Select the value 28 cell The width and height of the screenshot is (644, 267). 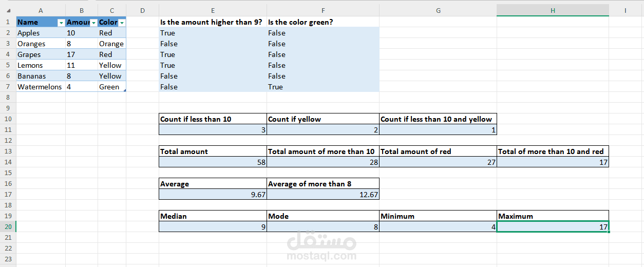pyautogui.click(x=323, y=162)
